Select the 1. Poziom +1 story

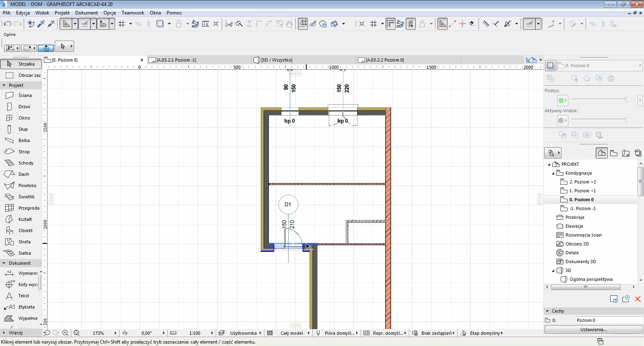(x=582, y=191)
